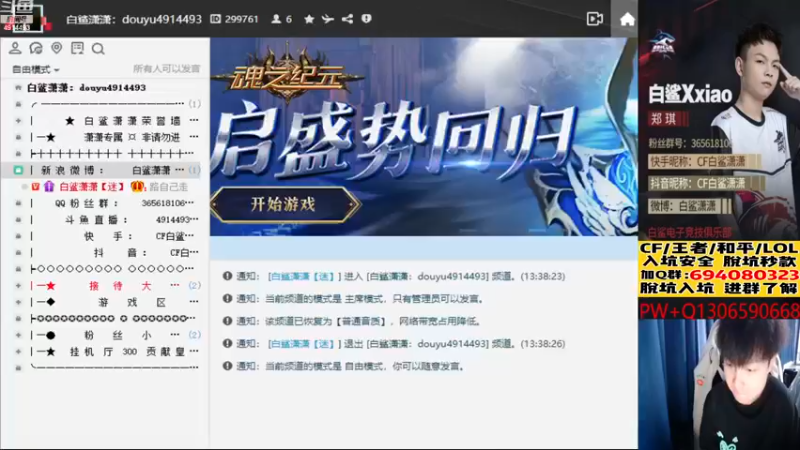Click the green current-channel icon beside 新浪微博
The image size is (800, 450).
click(x=18, y=170)
